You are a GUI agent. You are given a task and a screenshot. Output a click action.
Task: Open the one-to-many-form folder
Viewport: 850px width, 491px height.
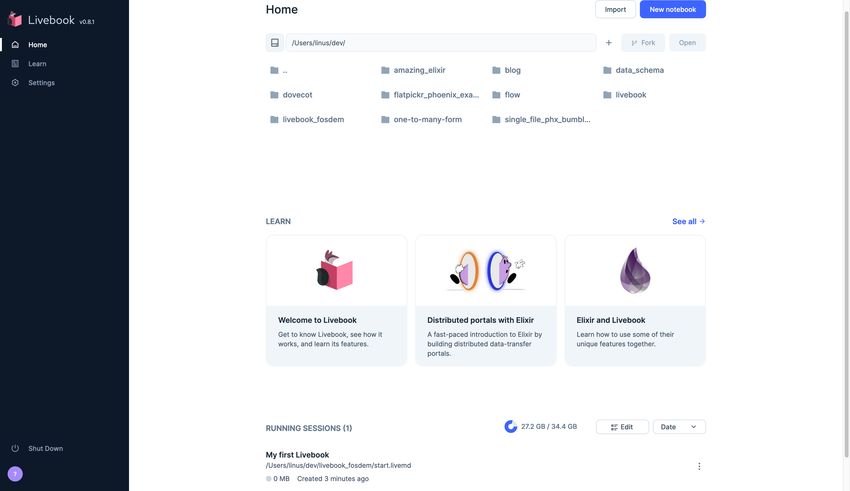point(421,119)
